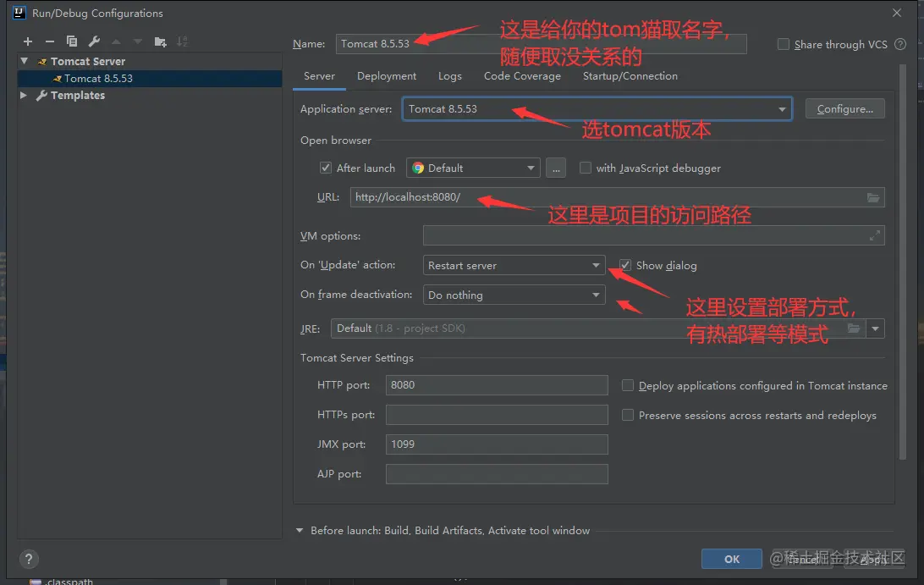Click the Chrome icon in browser dropdown

tap(418, 168)
